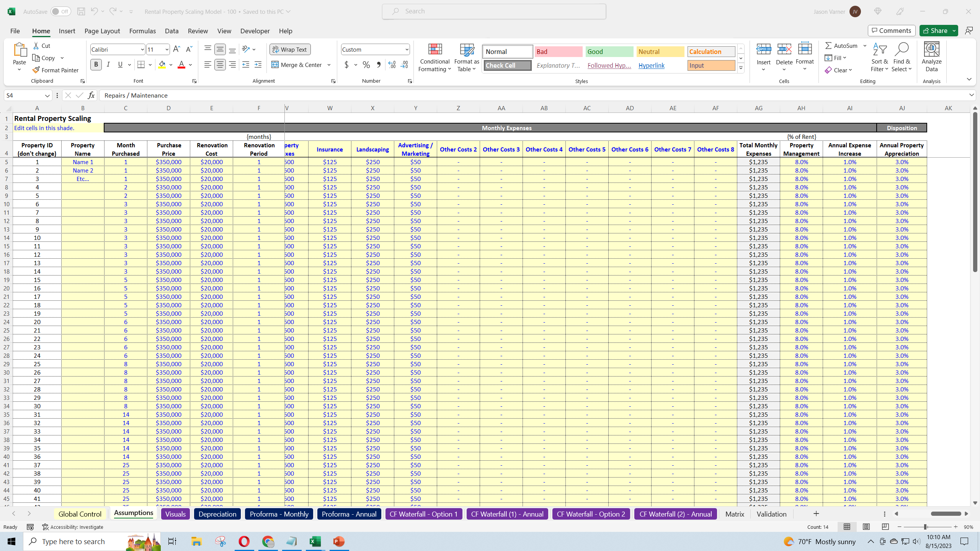Screen dimensions: 980x551
Task: Click the Comma Style icon
Action: point(379,65)
